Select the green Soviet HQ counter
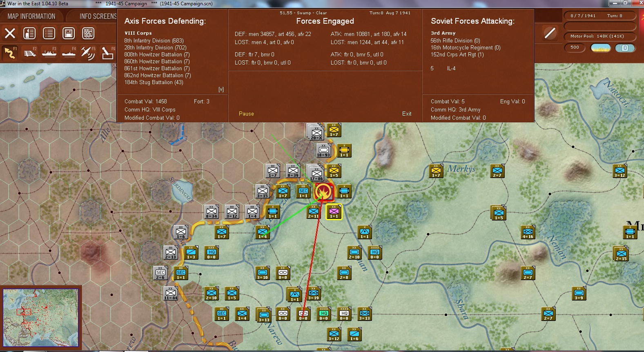This screenshot has width=644, height=352. pyautogui.click(x=323, y=314)
